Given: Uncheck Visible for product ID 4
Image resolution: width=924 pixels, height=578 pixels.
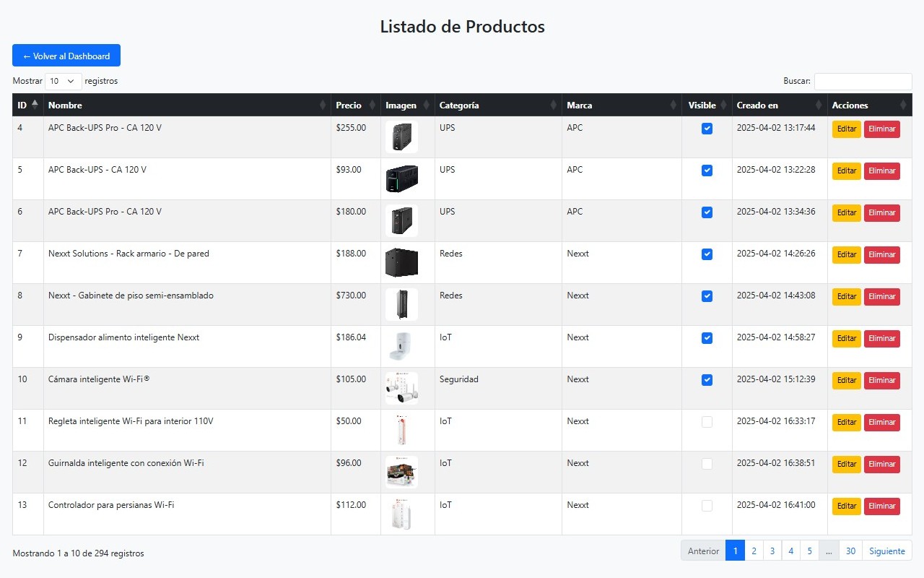Looking at the screenshot, I should tap(707, 129).
